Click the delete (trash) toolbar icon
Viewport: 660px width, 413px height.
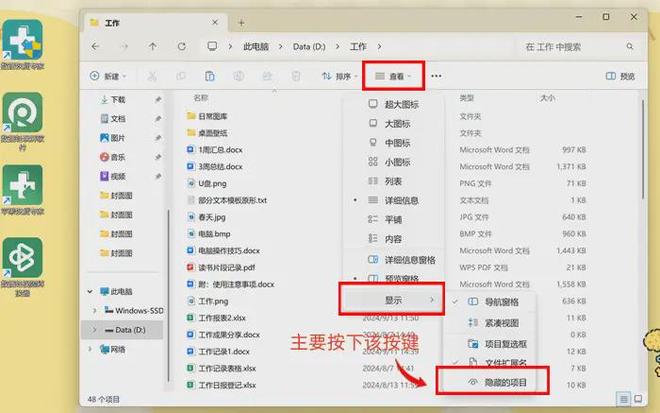point(296,76)
